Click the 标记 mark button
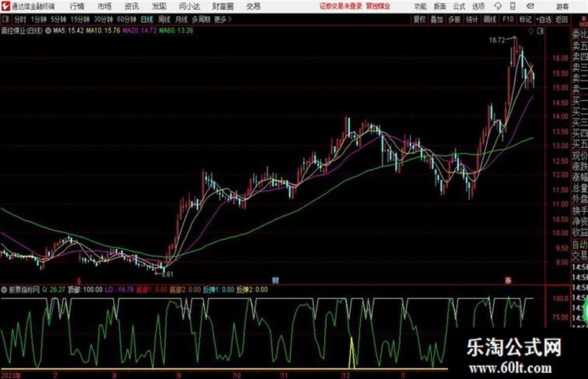588x379 pixels. (x=525, y=19)
